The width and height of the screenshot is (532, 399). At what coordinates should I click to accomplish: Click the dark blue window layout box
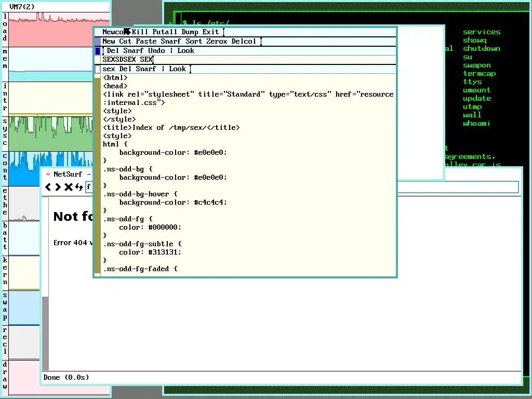pos(98,51)
